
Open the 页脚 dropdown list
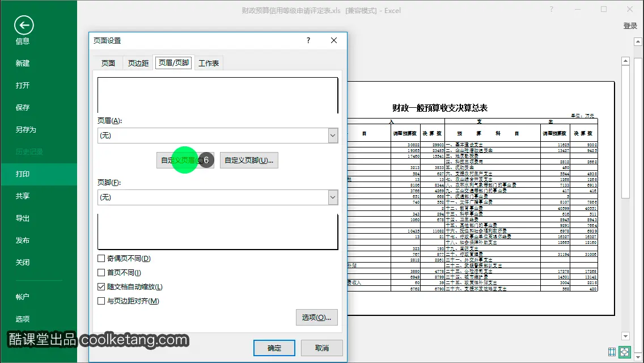(333, 197)
